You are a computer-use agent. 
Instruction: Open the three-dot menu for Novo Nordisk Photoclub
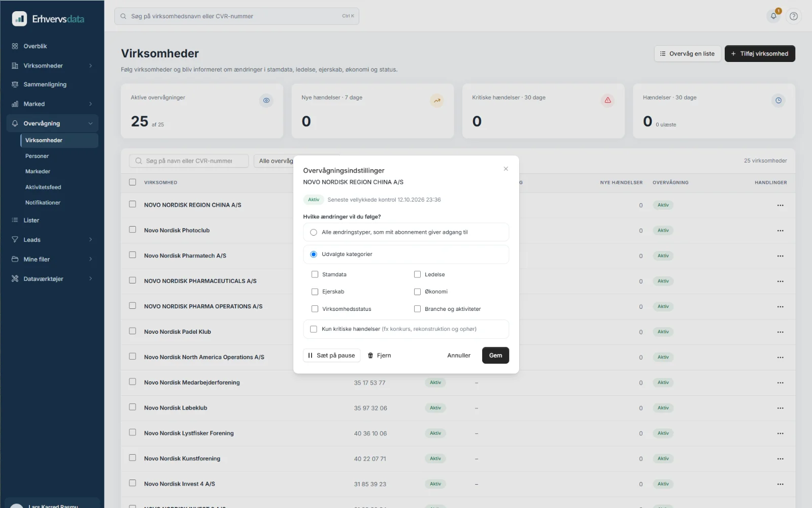(780, 231)
